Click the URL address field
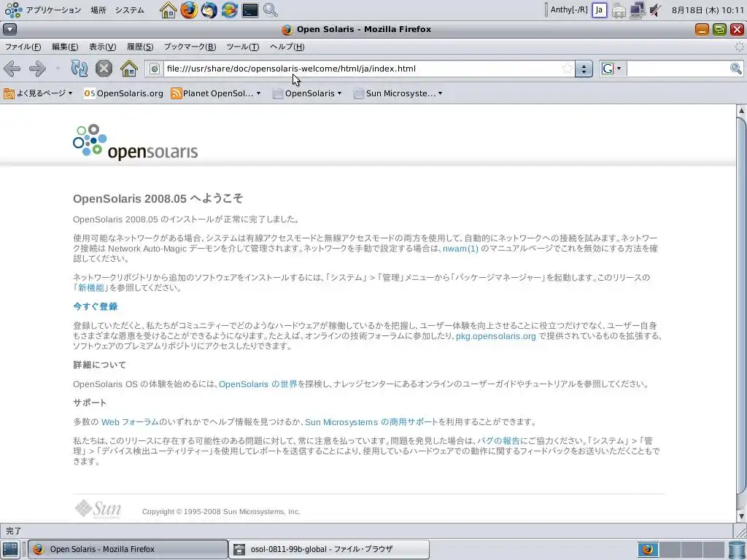The height and width of the screenshot is (560, 747). [362, 69]
